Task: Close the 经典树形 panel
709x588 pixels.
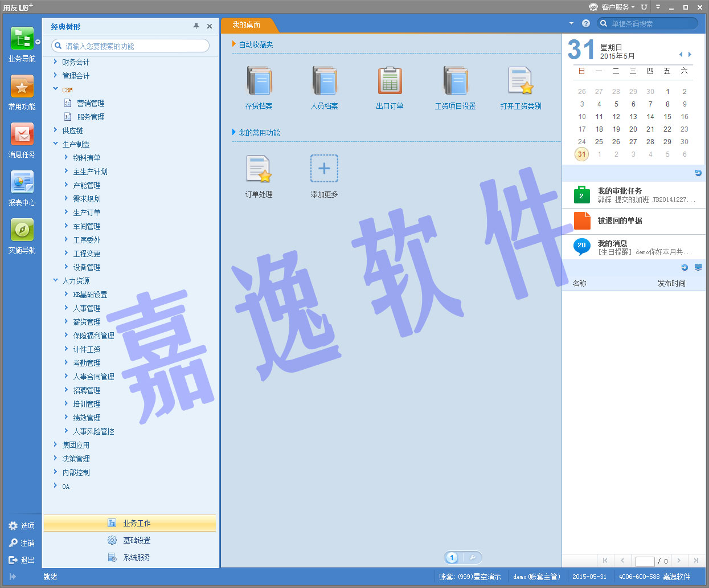Action: click(210, 26)
